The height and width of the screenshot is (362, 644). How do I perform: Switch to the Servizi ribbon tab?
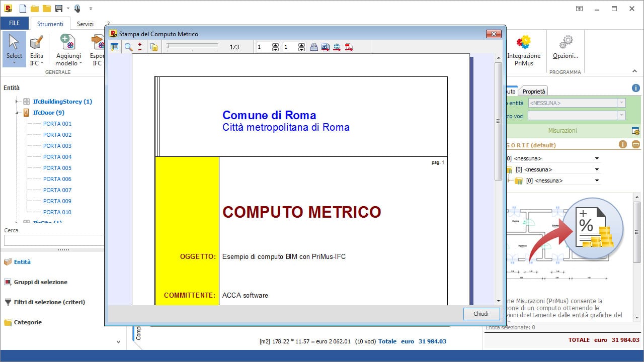tap(85, 24)
